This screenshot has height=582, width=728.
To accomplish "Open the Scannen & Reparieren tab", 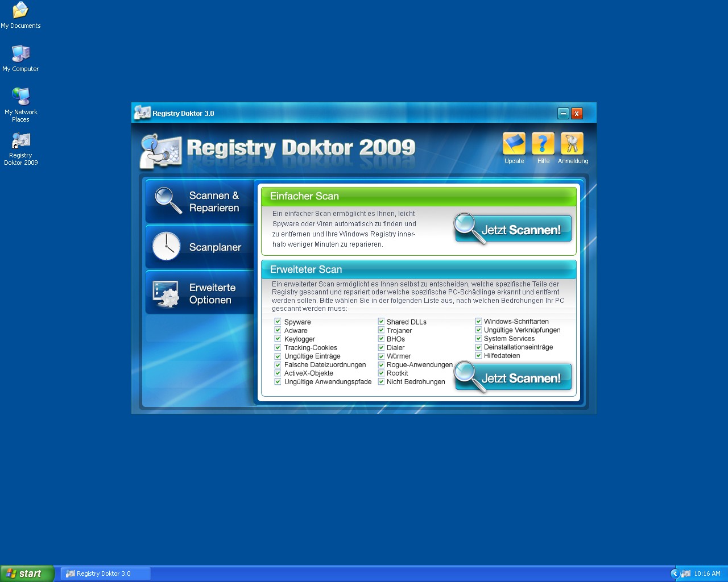I will [x=200, y=201].
